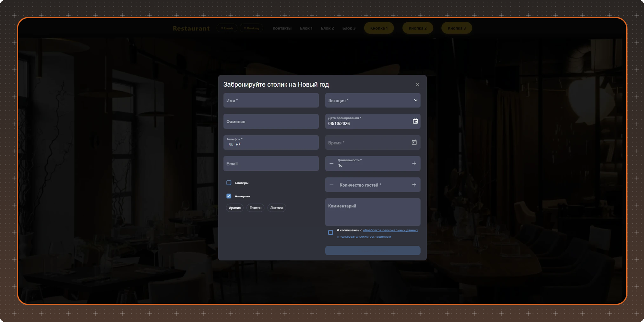Select the Глютен allergy chip
The height and width of the screenshot is (322, 644).
[256, 208]
